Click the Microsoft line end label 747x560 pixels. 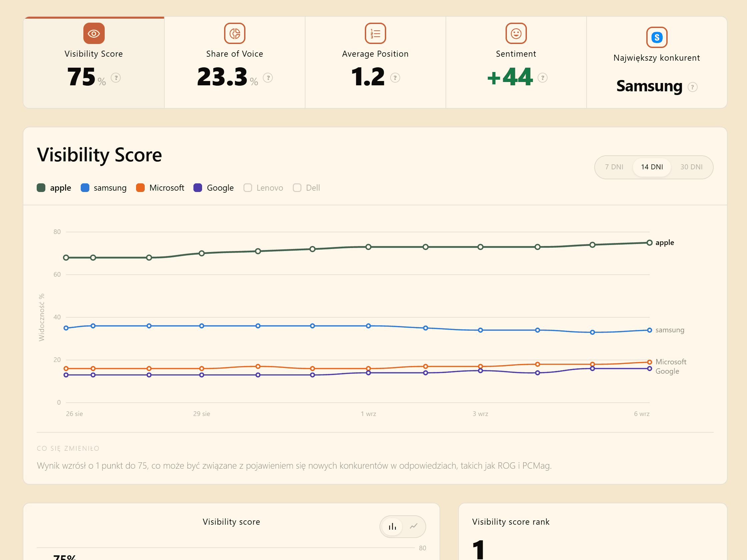tap(671, 362)
